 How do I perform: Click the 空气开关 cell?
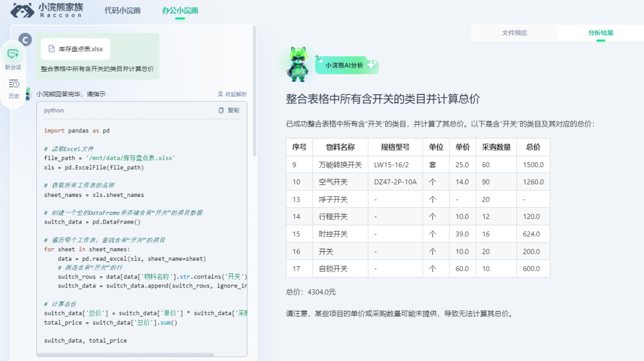point(340,182)
